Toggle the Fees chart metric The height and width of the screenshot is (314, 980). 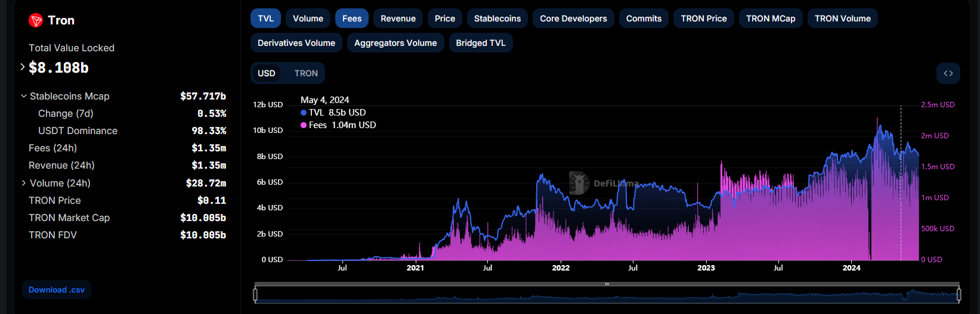click(x=352, y=18)
